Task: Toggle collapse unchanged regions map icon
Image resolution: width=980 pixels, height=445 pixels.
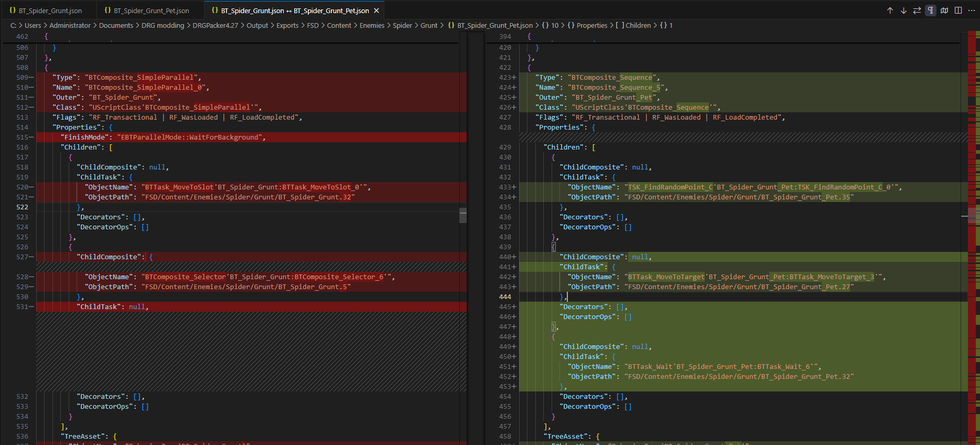Action: pyautogui.click(x=944, y=10)
